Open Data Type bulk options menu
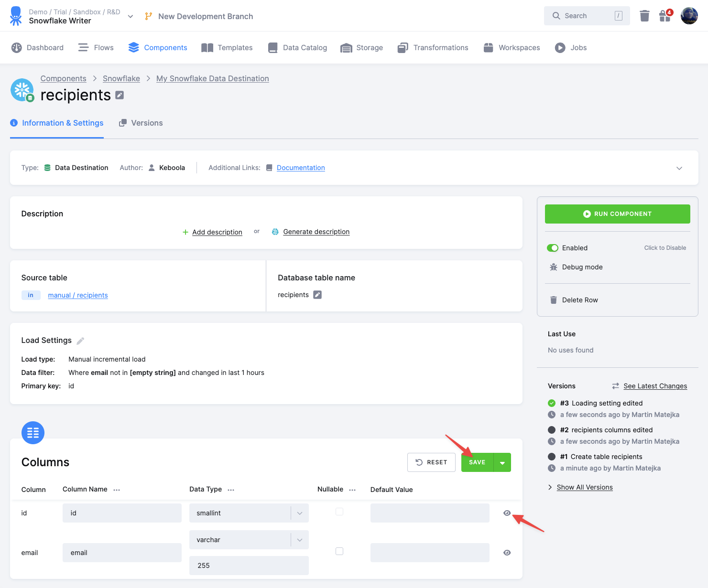Screen dimensions: 708x588 [231, 490]
